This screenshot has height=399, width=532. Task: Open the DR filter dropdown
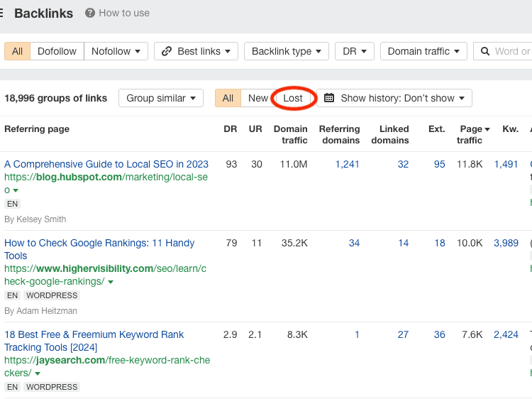click(x=354, y=51)
